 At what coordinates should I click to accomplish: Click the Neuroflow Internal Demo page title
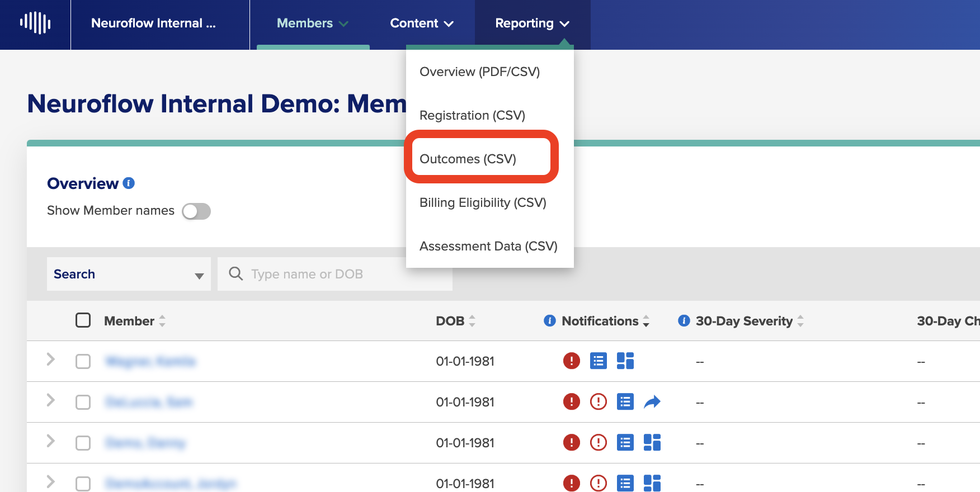[216, 103]
